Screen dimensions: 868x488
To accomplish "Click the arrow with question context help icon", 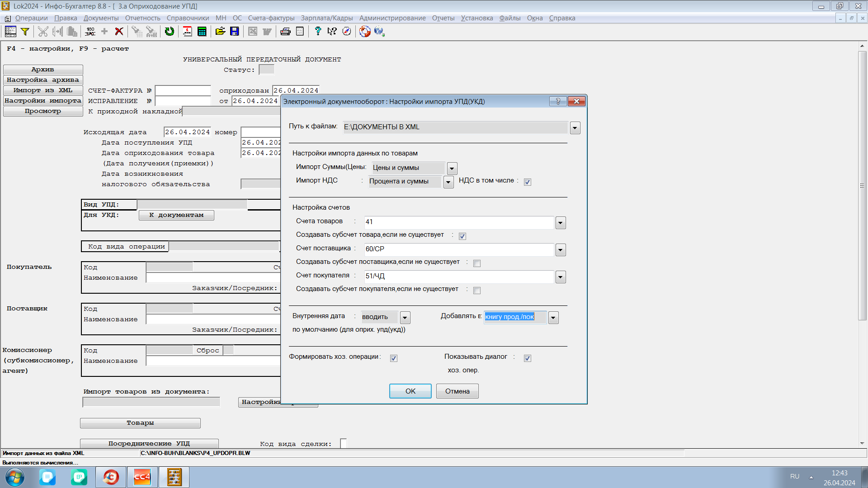I will point(332,31).
